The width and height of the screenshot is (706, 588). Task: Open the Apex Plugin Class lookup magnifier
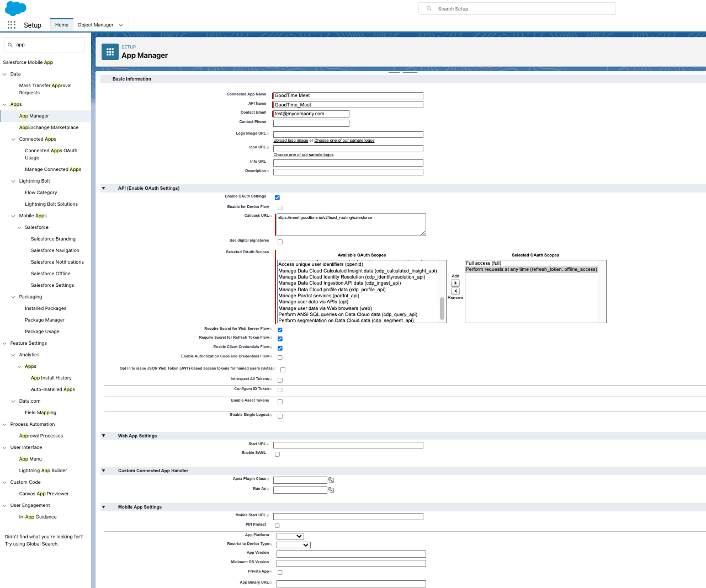point(331,479)
